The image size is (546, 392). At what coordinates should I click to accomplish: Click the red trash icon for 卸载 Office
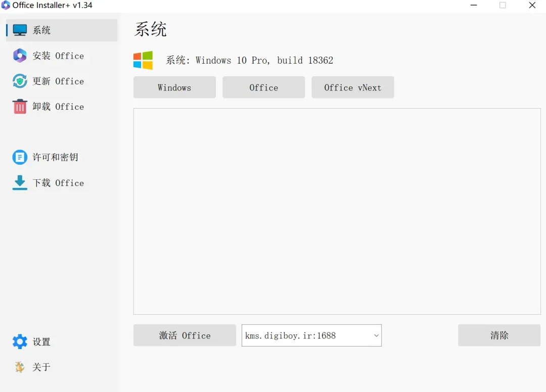20,107
